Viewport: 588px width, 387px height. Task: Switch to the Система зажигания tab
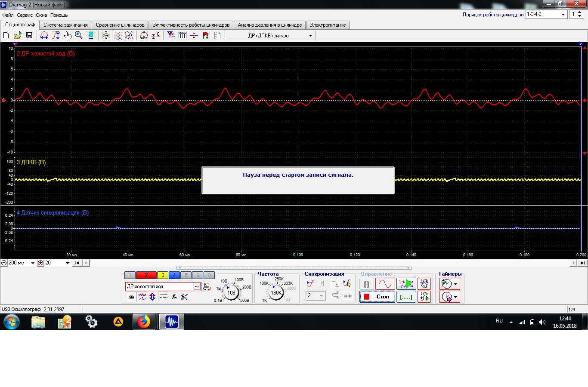click(65, 25)
